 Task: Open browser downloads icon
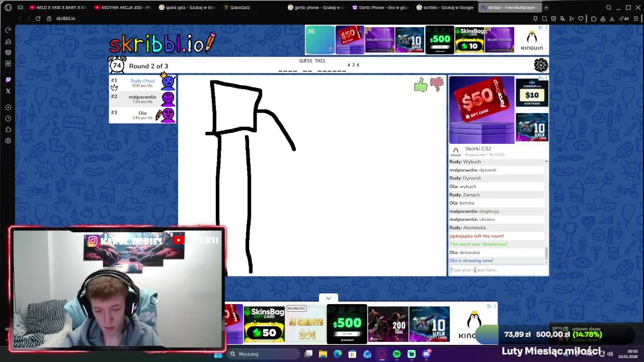(612, 19)
